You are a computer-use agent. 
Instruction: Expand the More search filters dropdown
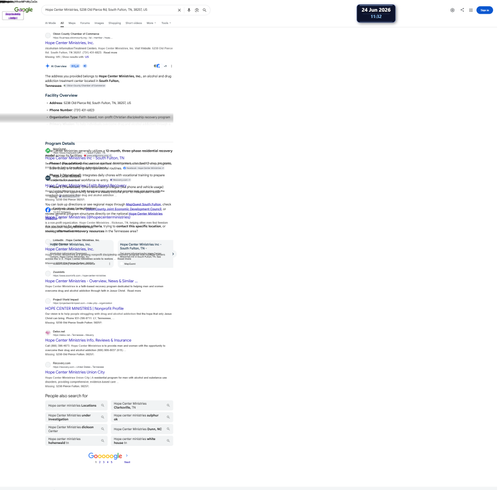pos(151,23)
